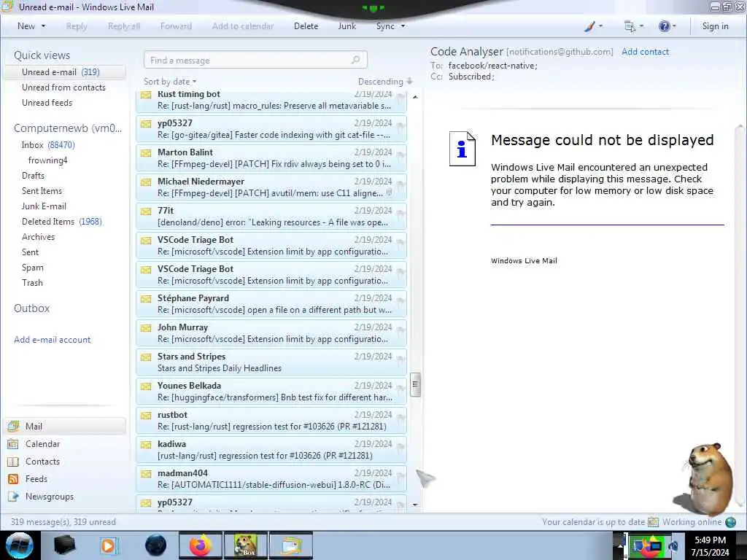
Task: Toggle flag on Younes Belkada message
Action: point(400,388)
